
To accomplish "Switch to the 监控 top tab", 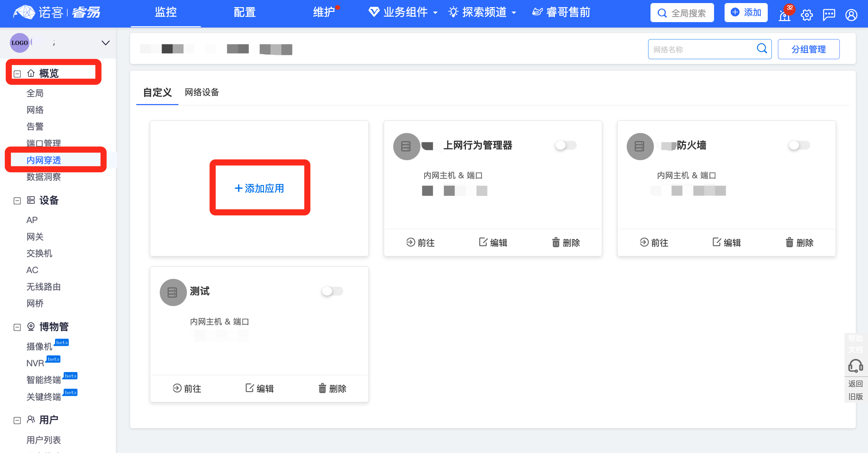I will 166,12.
